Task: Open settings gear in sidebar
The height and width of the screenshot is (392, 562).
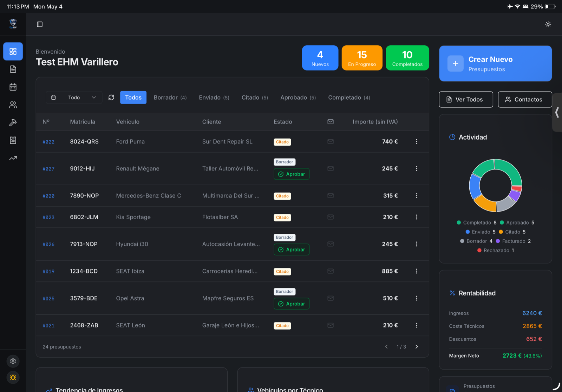Action: (13, 361)
